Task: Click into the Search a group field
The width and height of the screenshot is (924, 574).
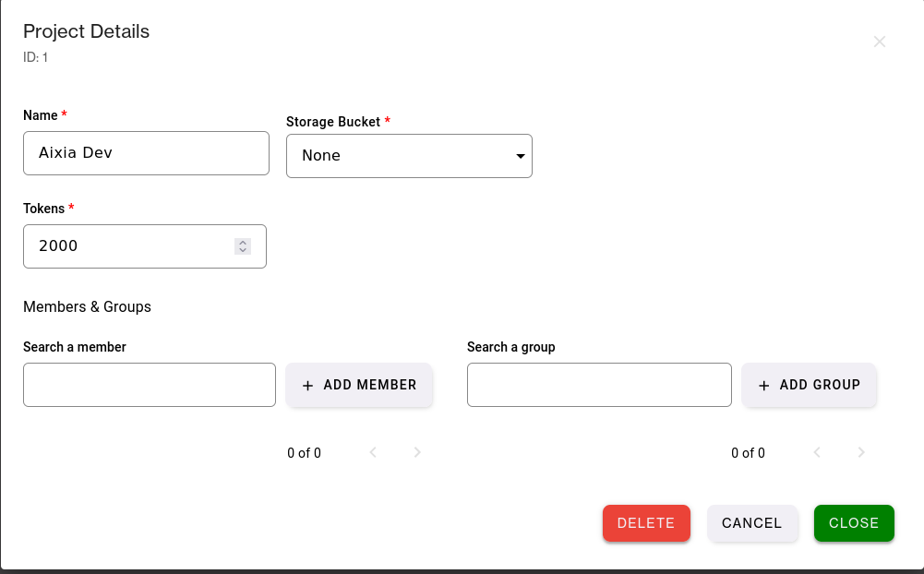Action: [x=599, y=385]
